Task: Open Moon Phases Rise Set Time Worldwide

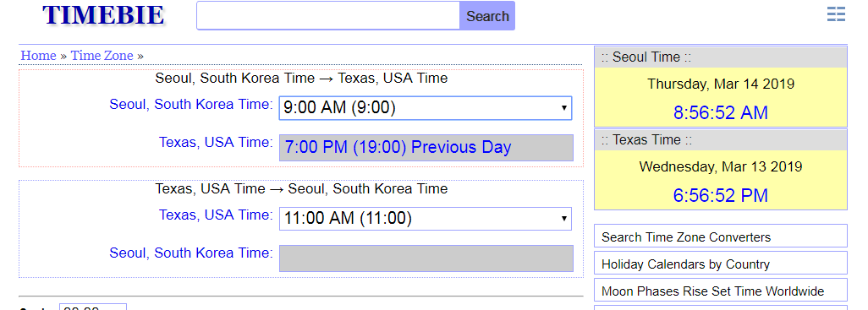Action: 720,290
